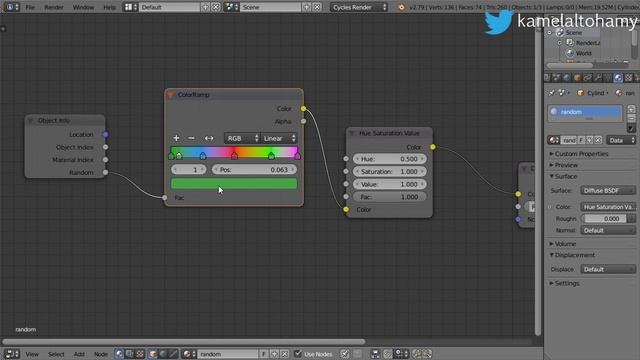Click the ColorRamp active color swatch
Image resolution: width=640 pixels, height=360 pixels.
coord(234,184)
